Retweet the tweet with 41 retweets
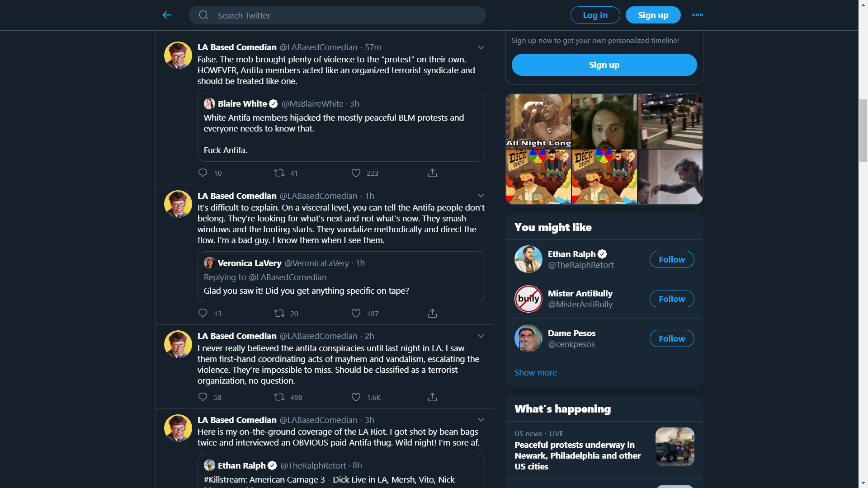This screenshot has width=868, height=488. (279, 173)
